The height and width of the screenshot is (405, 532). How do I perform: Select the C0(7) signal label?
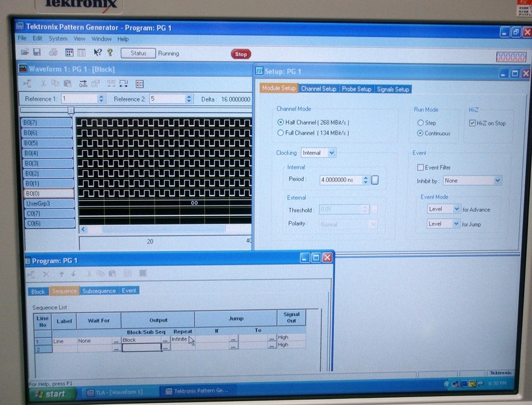50,213
